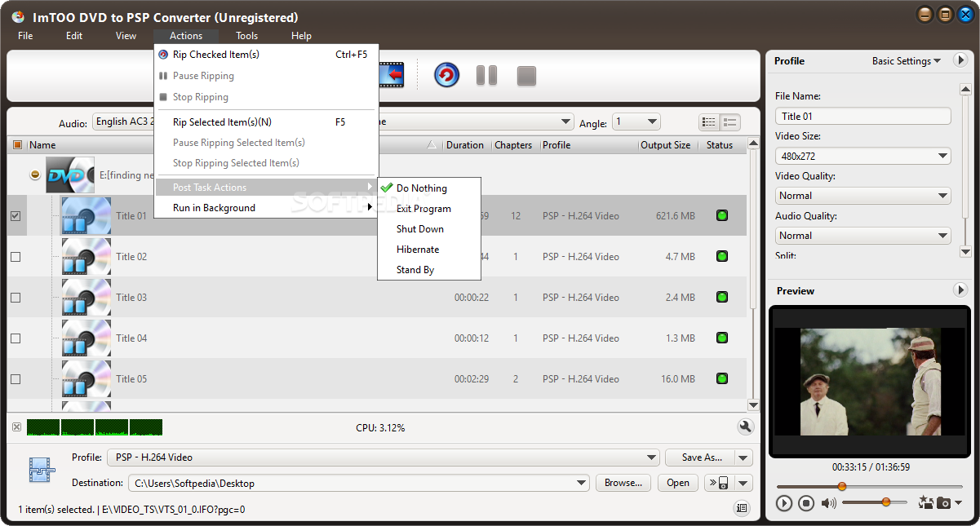Click the Open destination button

click(678, 483)
